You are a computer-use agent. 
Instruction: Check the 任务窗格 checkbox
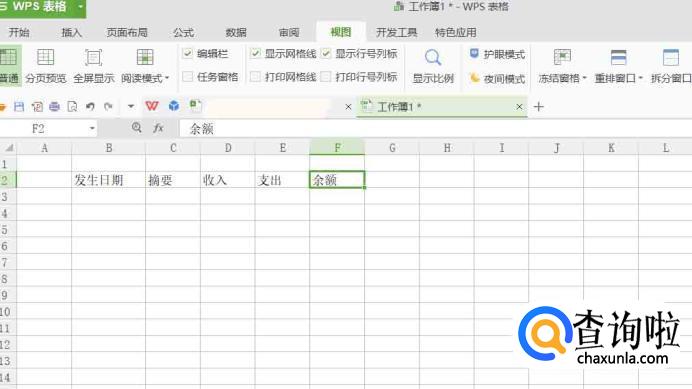[x=188, y=77]
